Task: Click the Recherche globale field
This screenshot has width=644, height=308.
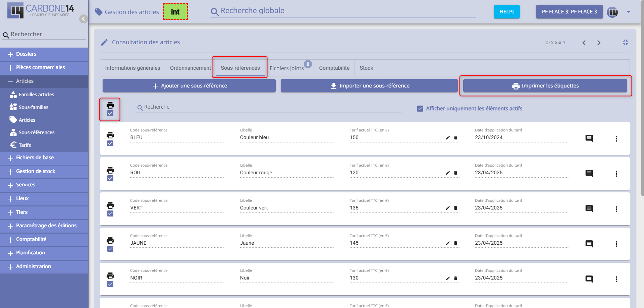Action: (343, 11)
